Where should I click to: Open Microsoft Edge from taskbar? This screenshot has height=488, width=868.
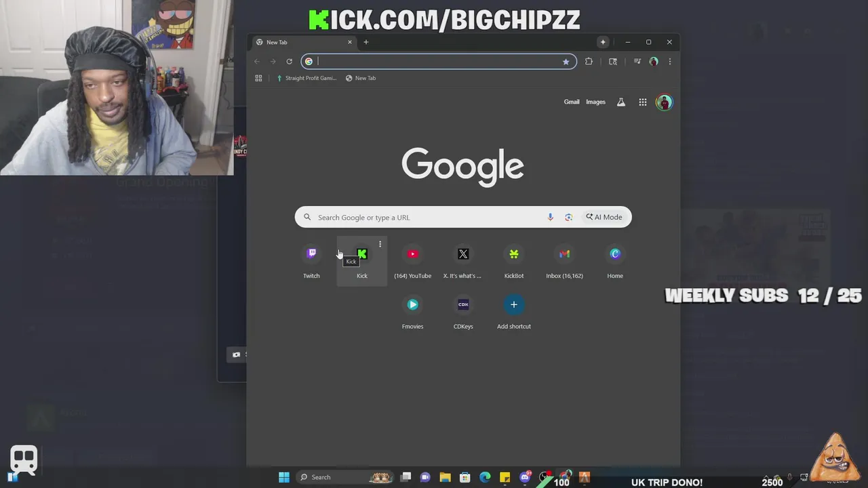coord(485,477)
